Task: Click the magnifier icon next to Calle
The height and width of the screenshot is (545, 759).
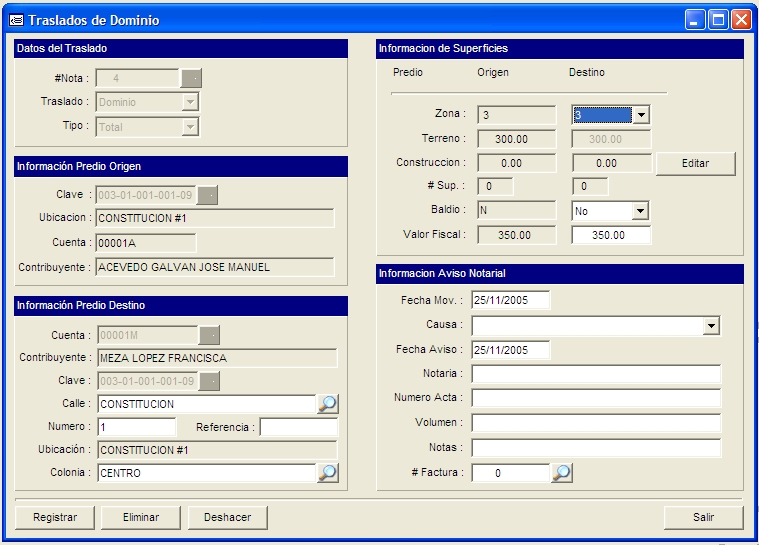Action: point(328,404)
